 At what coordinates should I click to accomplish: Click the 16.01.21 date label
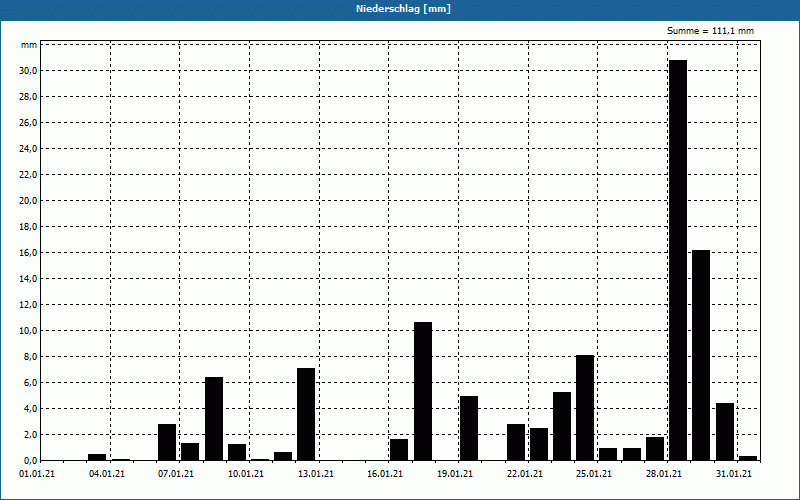pos(385,474)
